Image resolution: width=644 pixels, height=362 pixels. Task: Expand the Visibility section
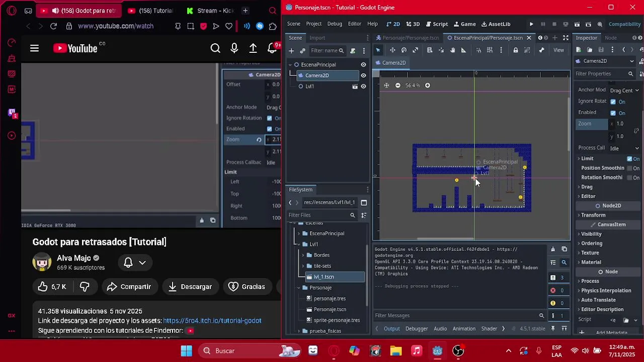tap(591, 234)
